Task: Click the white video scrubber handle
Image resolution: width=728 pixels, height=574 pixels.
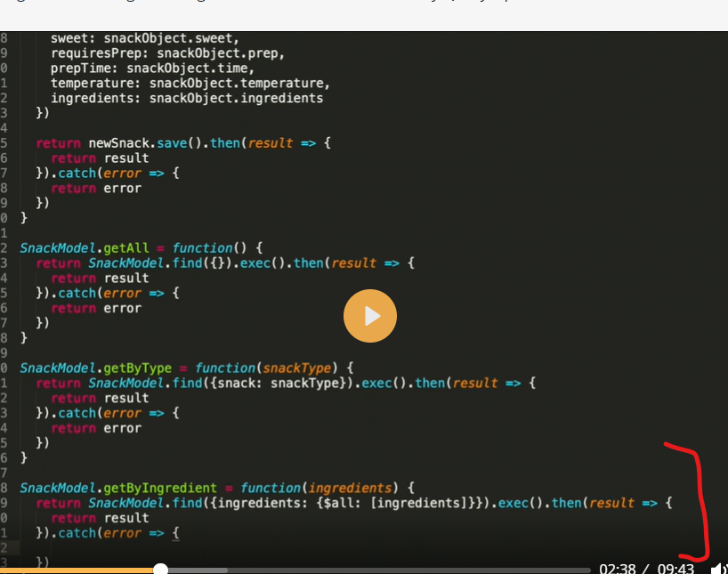Action: (x=160, y=570)
